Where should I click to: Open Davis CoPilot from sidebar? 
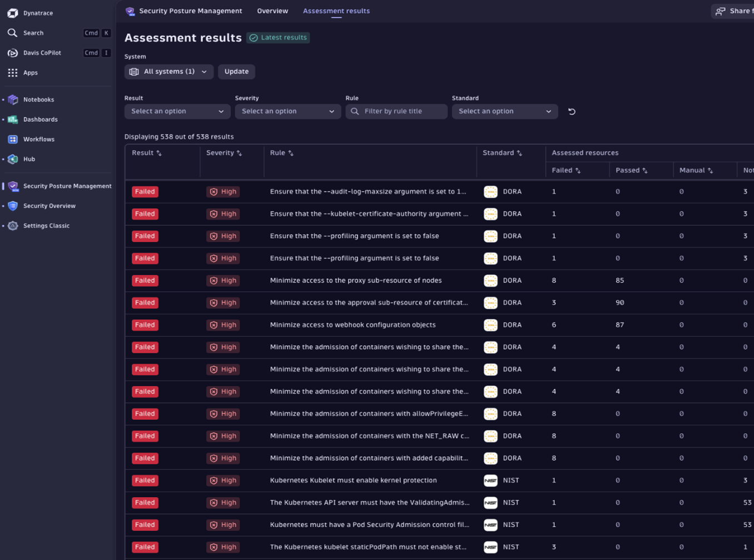click(x=42, y=52)
